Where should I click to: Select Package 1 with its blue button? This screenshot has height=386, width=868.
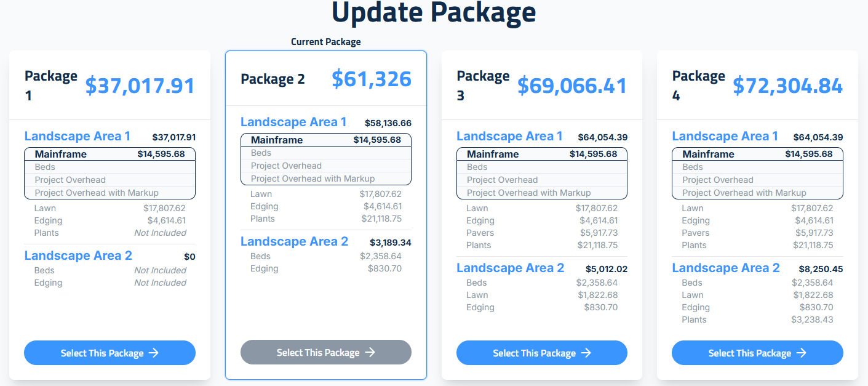point(109,353)
